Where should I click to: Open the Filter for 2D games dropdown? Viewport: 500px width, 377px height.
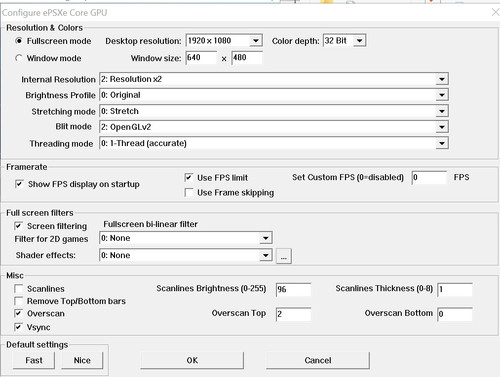(186, 238)
